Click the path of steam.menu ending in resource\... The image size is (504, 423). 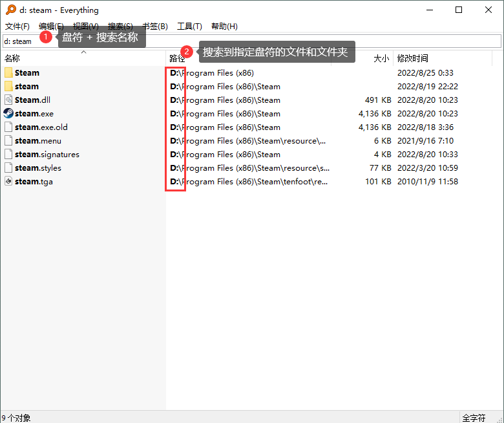pyautogui.click(x=247, y=141)
